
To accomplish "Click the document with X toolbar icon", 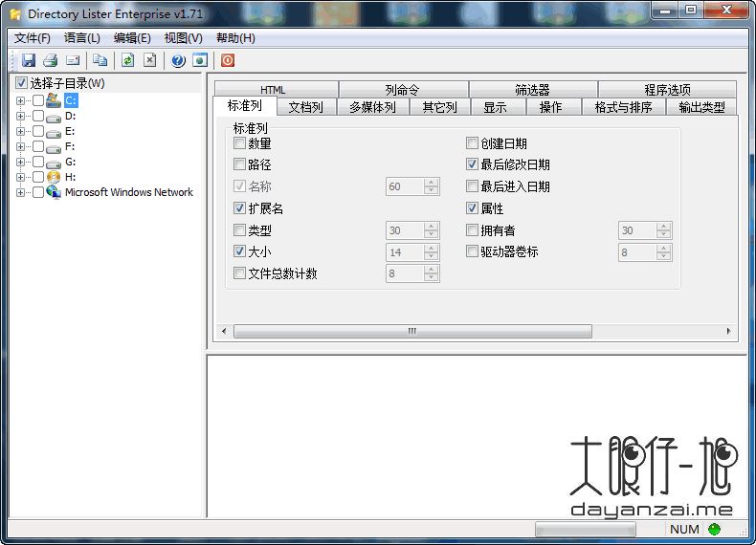I will pos(150,60).
